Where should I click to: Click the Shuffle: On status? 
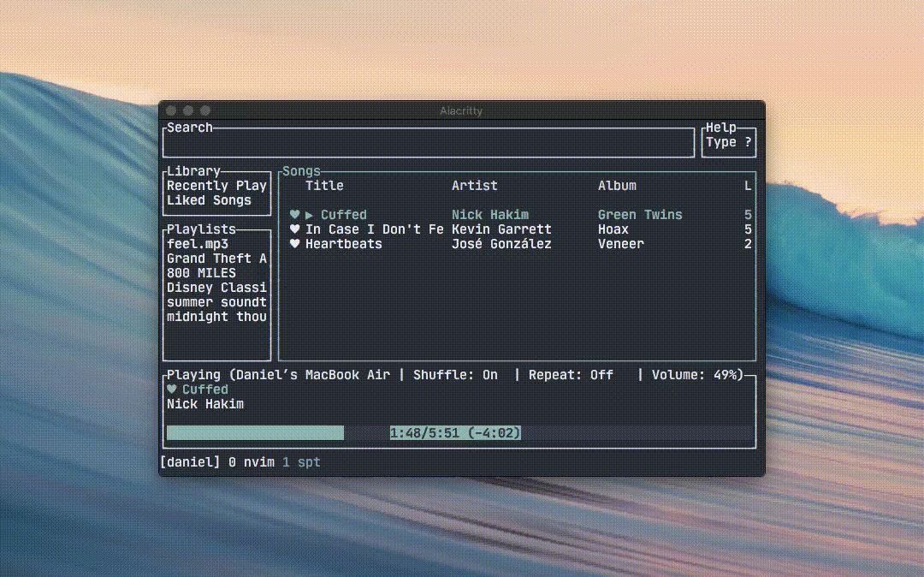455,375
